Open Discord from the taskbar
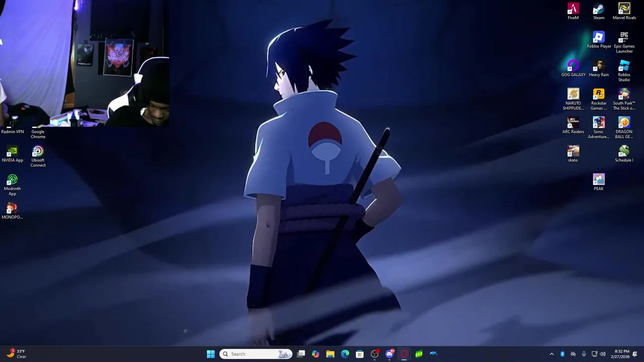The image size is (644, 362). point(389,354)
